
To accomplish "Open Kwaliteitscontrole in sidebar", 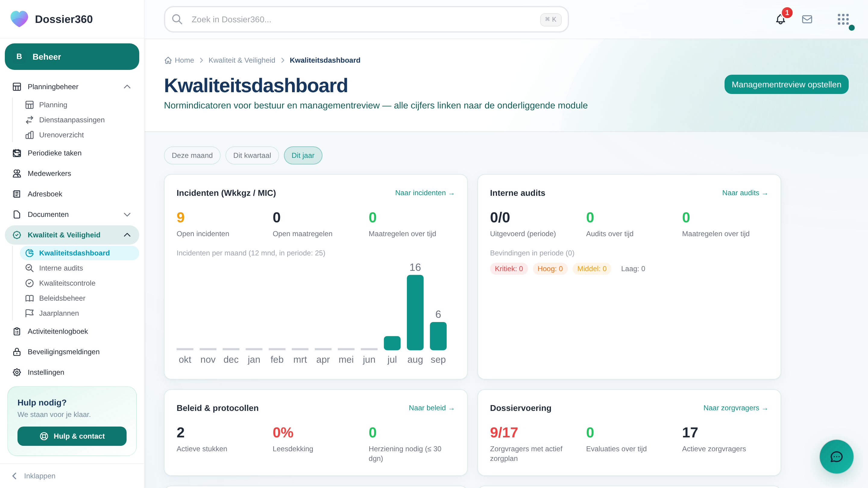I will (80, 283).
